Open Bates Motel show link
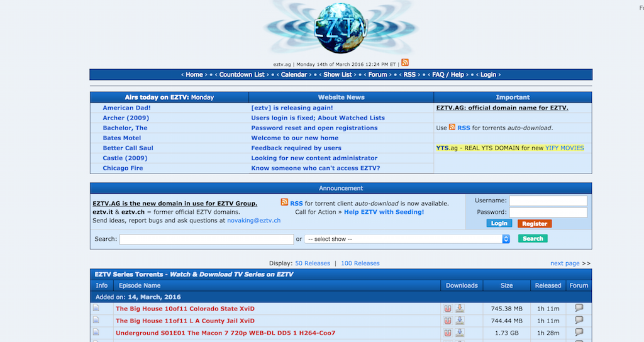 (121, 138)
